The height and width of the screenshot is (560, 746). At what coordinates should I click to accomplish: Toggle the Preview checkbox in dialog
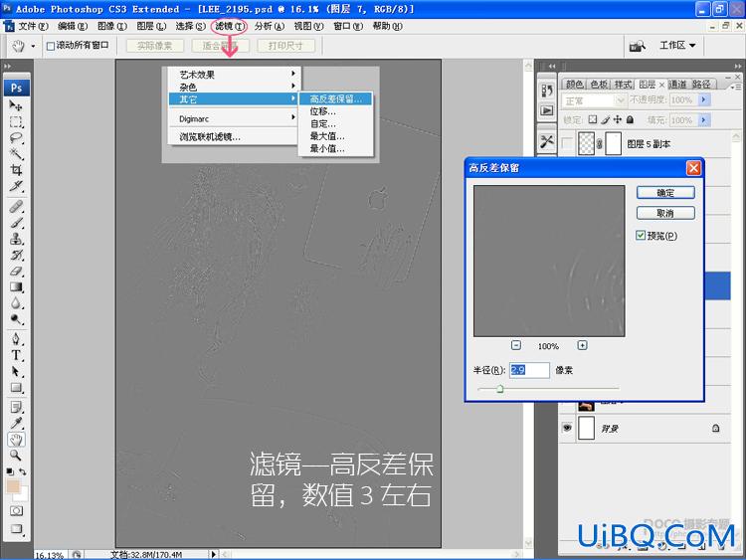pyautogui.click(x=641, y=235)
